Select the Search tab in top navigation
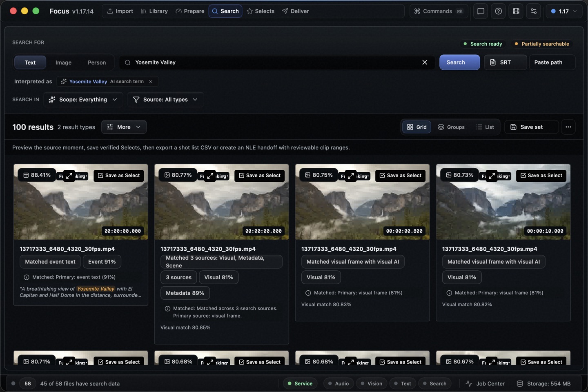 [x=225, y=11]
